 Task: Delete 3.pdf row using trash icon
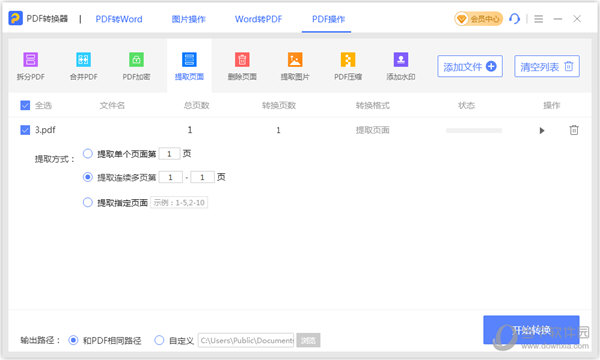(x=574, y=130)
